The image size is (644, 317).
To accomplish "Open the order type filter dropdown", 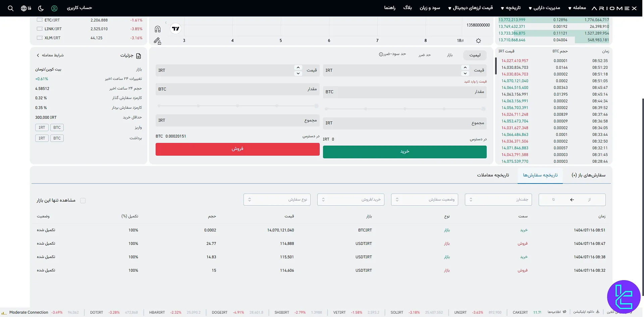I will (277, 200).
